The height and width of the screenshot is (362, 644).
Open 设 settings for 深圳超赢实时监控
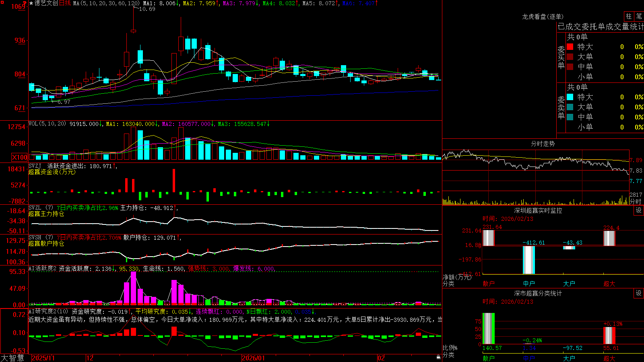coord(639,210)
